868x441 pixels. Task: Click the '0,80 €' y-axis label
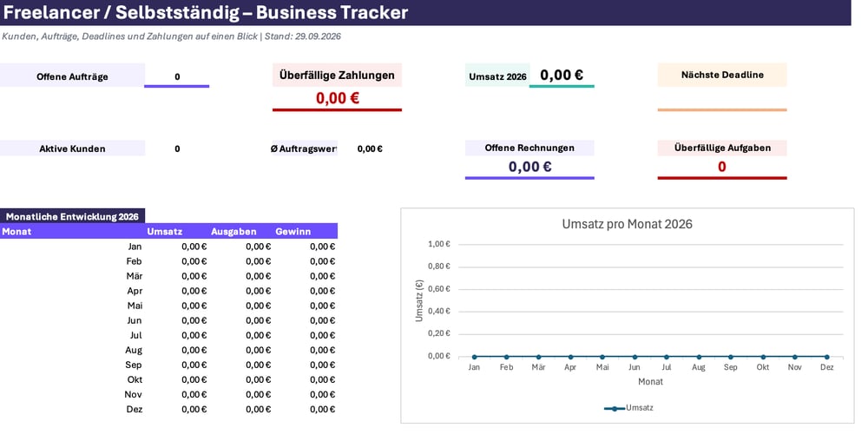439,267
